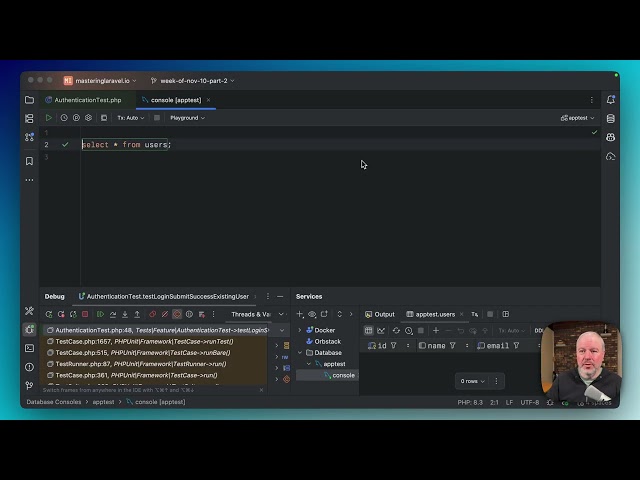Toggle table grid view in results
The height and width of the screenshot is (480, 640).
(369, 331)
